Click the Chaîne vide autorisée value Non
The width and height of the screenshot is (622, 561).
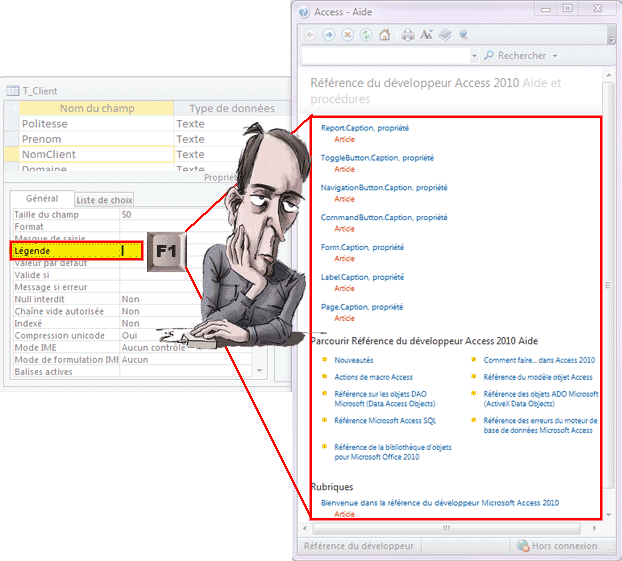click(131, 311)
